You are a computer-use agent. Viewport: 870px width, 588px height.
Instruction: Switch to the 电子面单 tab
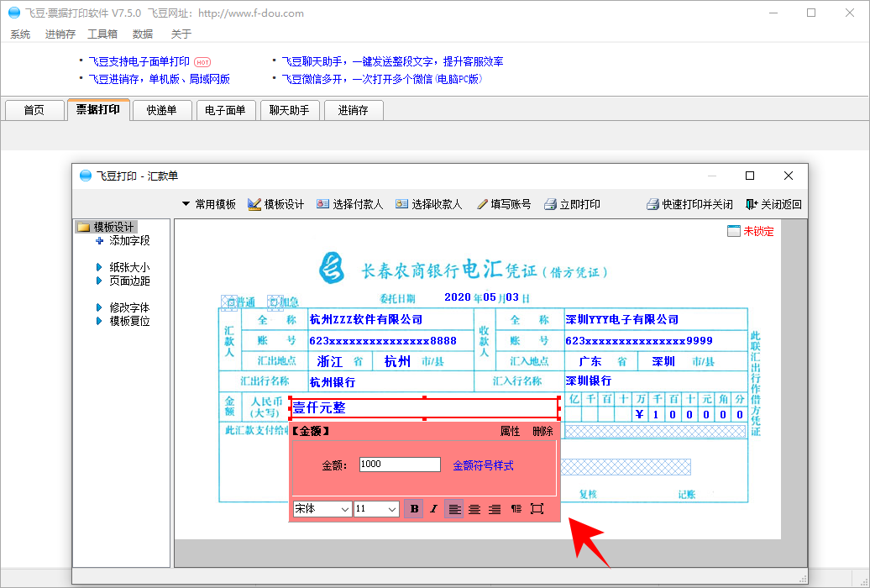[225, 110]
